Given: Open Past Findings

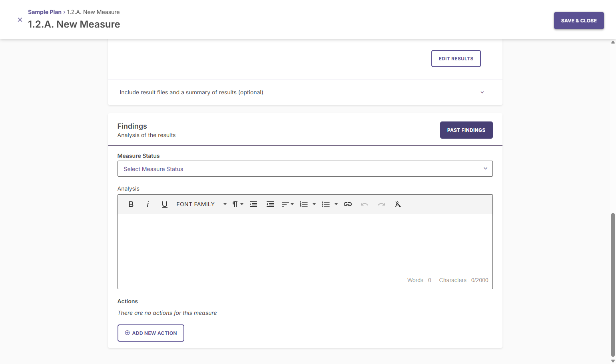Looking at the screenshot, I should pyautogui.click(x=466, y=130).
